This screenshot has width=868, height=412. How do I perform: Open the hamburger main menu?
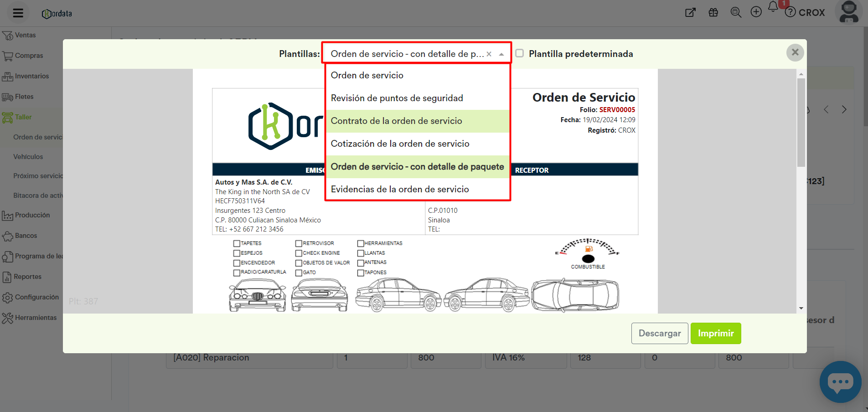[18, 13]
